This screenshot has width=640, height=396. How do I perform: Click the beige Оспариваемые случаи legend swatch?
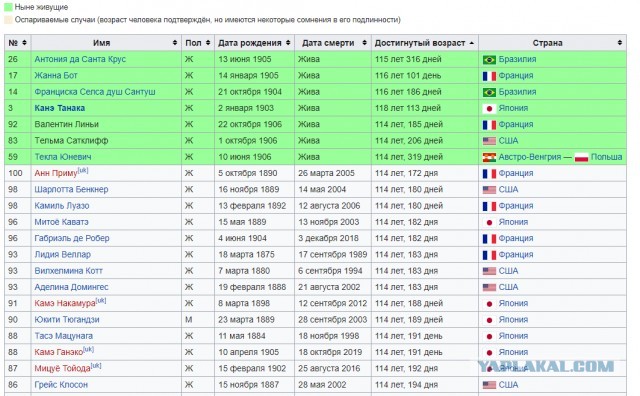8,20
